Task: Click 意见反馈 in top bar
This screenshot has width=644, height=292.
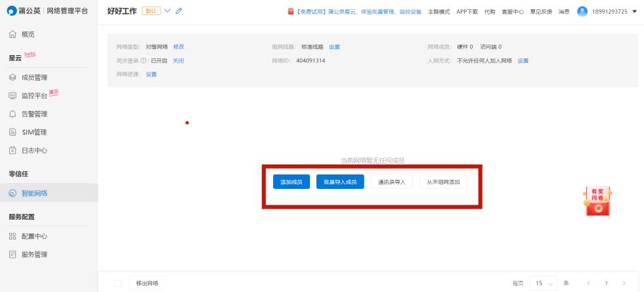Action: [541, 12]
